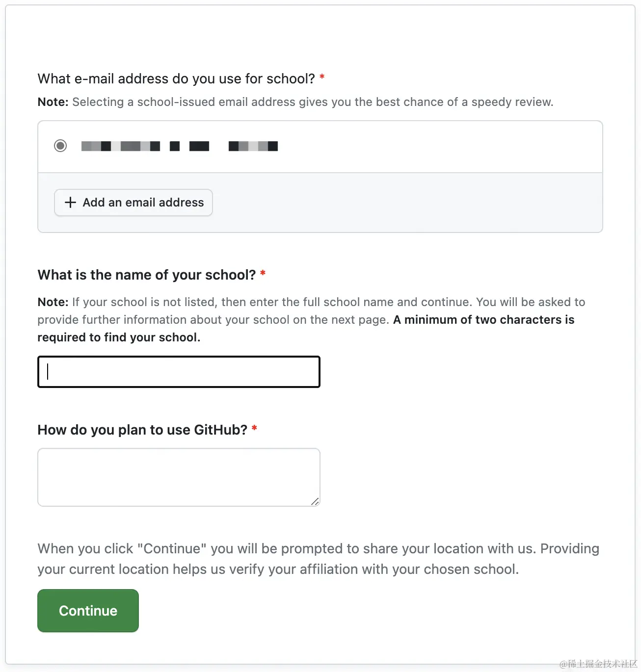Select the blurred school email radio button
The image size is (641, 672).
pyautogui.click(x=60, y=146)
